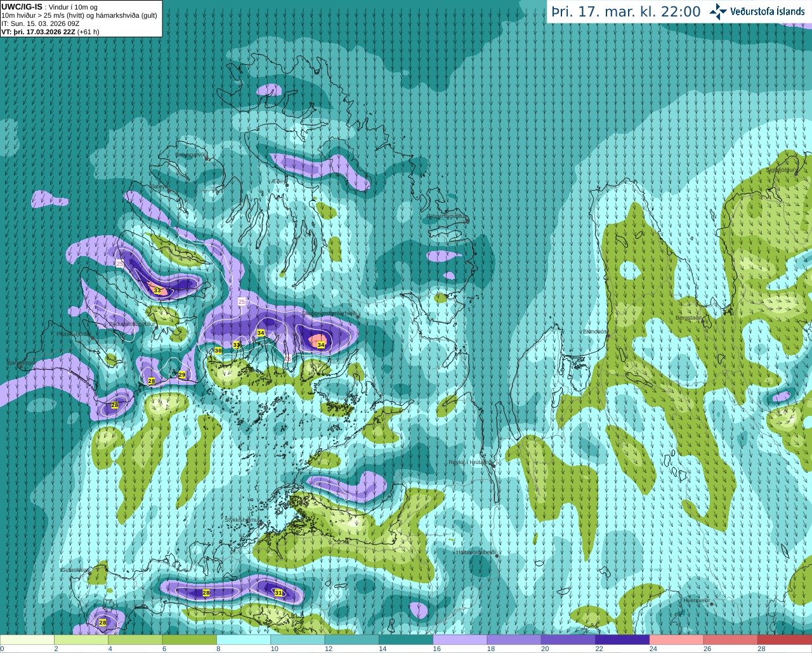The width and height of the screenshot is (812, 653).
Task: Click the date header Þri. 17. mar. kl. 22:00
Action: click(x=626, y=11)
